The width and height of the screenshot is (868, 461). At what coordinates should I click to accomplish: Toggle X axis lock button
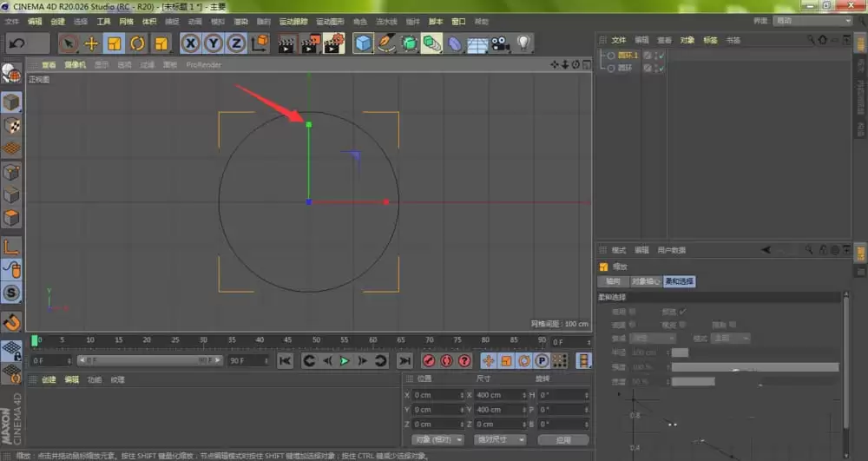coord(190,43)
